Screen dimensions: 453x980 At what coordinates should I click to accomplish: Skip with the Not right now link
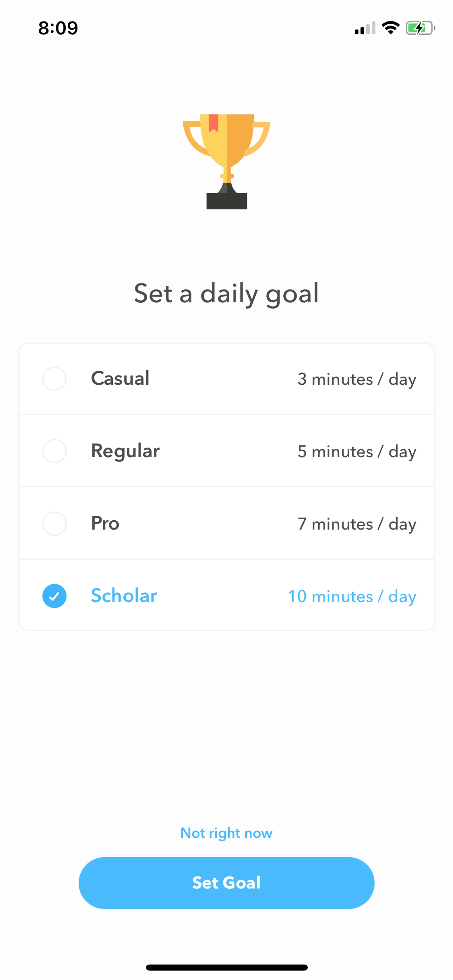click(226, 833)
